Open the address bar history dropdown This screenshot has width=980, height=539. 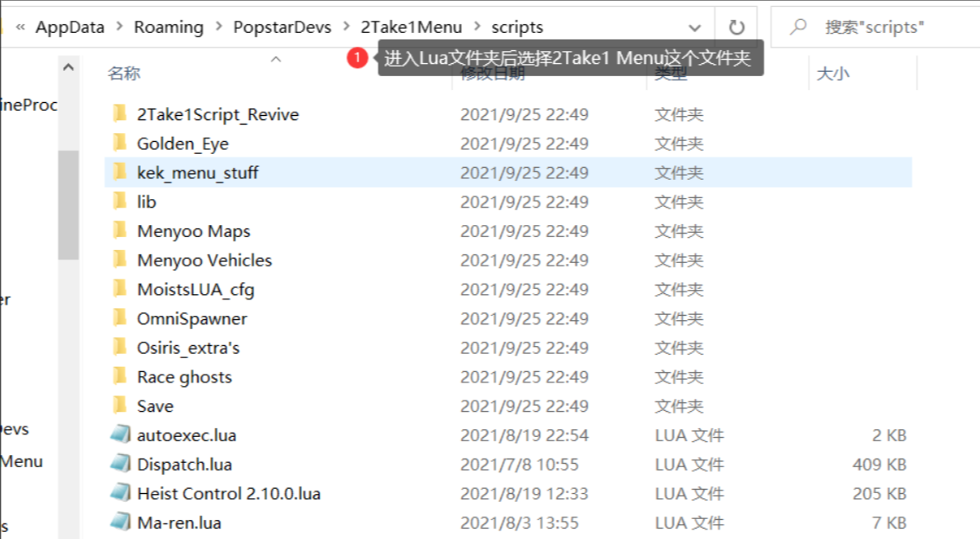pyautogui.click(x=694, y=28)
